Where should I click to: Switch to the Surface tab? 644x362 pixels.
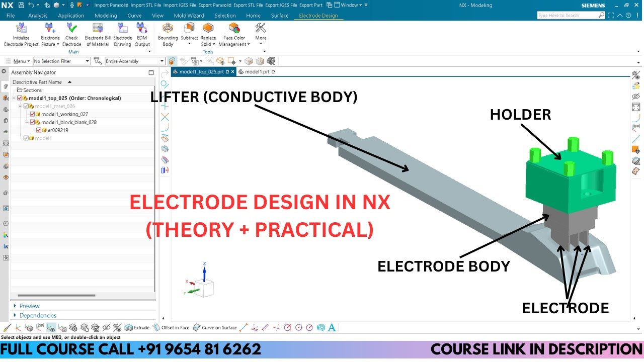click(x=280, y=16)
